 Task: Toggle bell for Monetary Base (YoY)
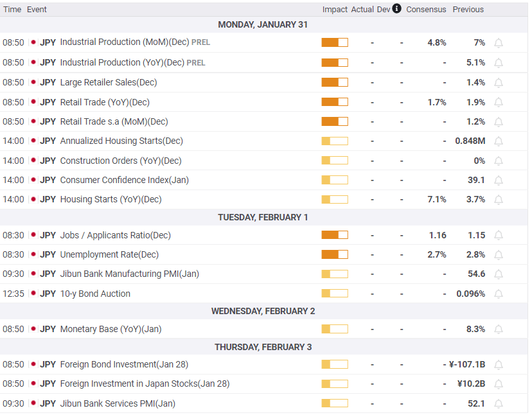[499, 330]
